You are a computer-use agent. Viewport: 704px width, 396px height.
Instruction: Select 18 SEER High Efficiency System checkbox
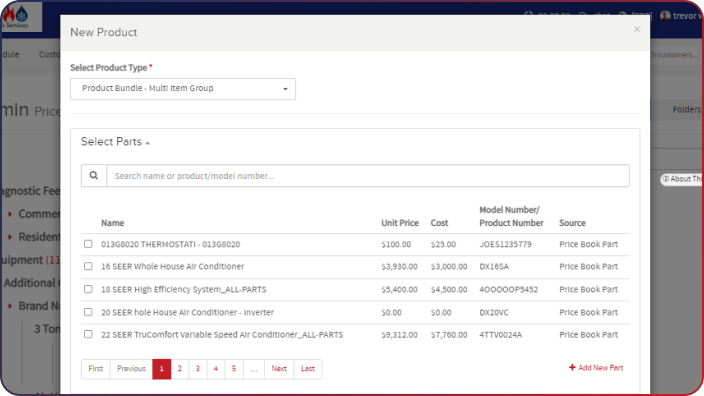[x=88, y=289]
